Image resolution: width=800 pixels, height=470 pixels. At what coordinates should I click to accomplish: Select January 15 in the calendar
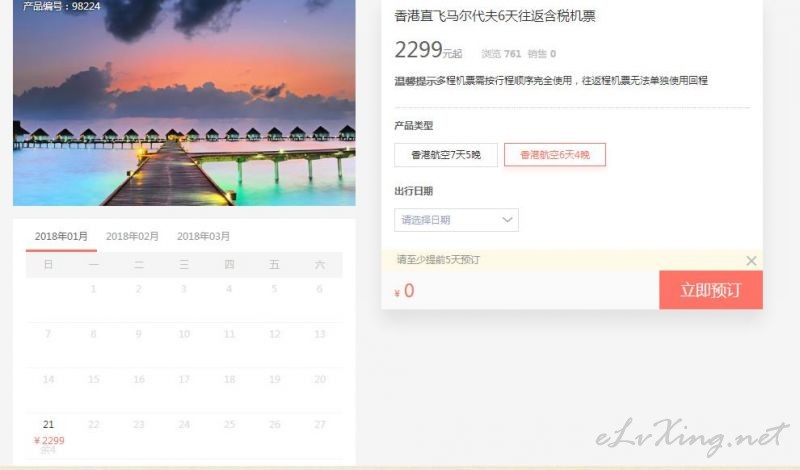point(94,379)
